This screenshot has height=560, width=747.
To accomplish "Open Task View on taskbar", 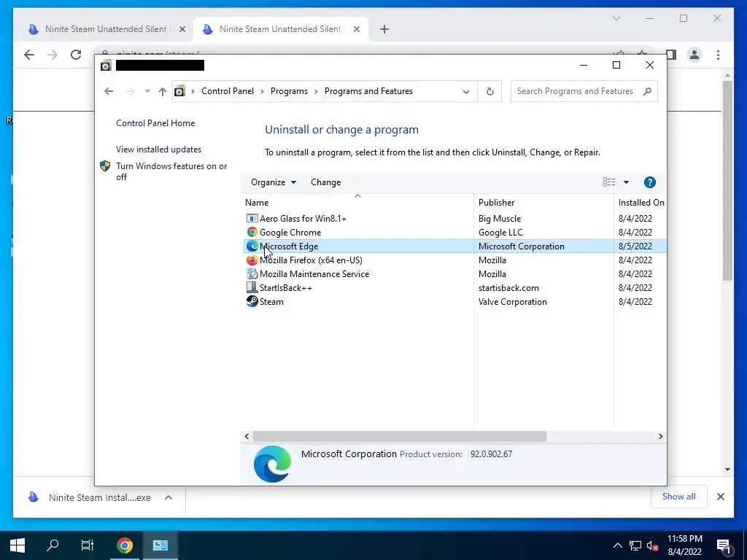I will pos(88,545).
